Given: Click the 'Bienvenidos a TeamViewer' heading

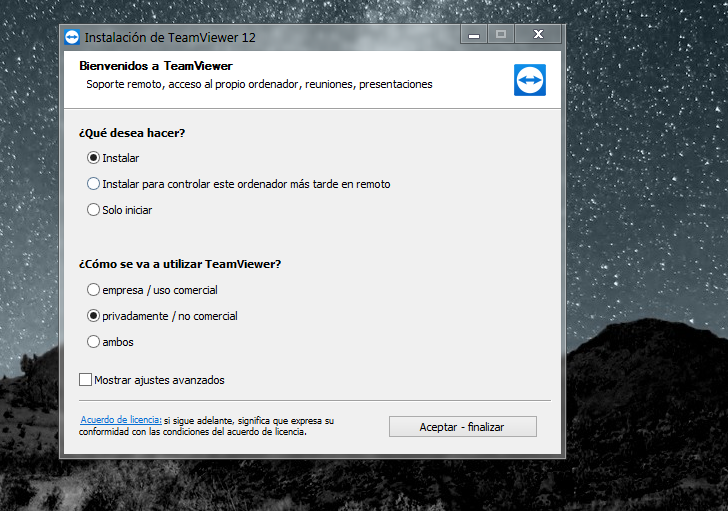Looking at the screenshot, I should pos(156,66).
